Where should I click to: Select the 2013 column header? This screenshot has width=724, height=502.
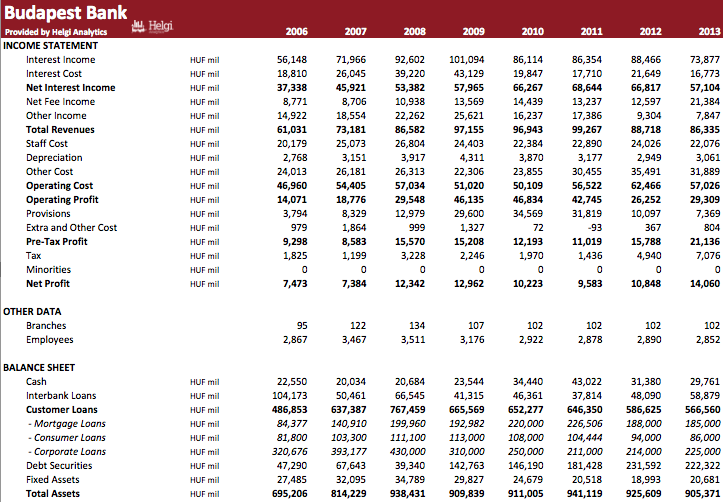pyautogui.click(x=709, y=31)
